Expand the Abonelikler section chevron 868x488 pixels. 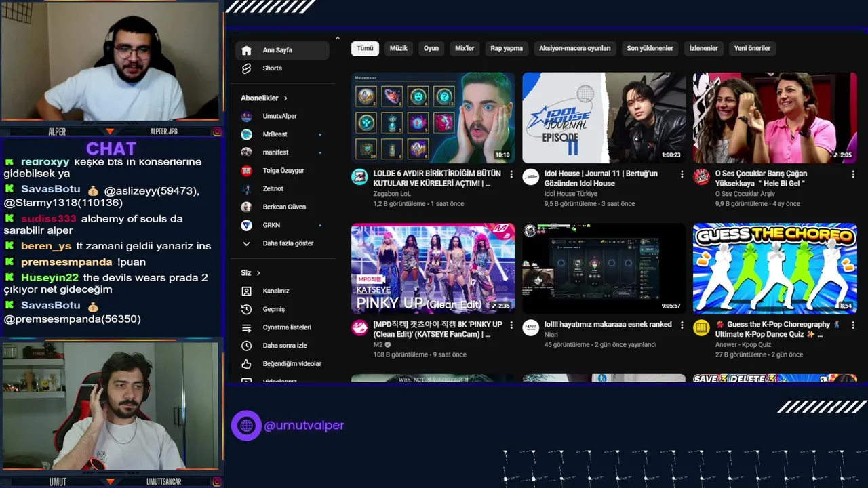click(x=285, y=98)
